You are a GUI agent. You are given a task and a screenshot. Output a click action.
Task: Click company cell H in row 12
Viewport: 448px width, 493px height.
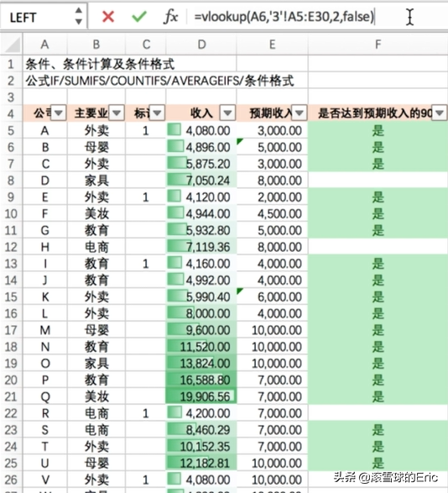[45, 247]
